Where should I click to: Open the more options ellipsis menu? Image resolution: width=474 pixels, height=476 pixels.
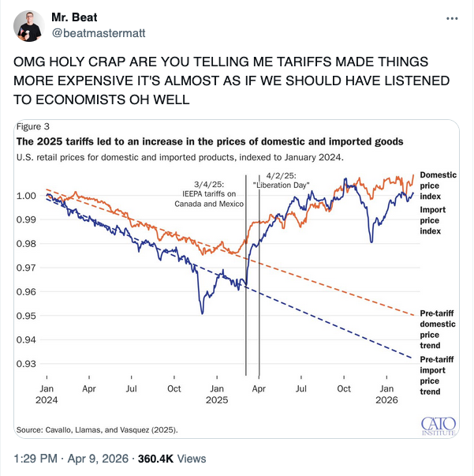coord(451,18)
